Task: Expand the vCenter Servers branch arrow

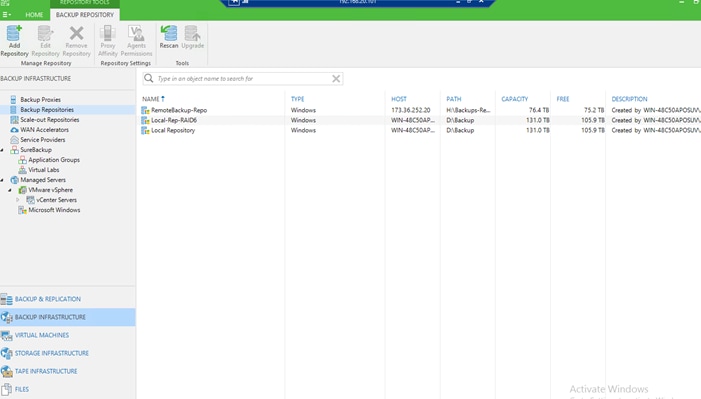Action: (18, 200)
